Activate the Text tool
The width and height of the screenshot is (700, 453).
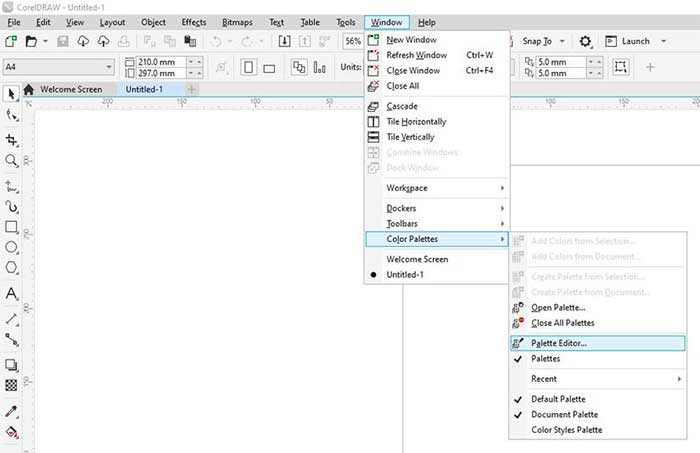click(x=11, y=294)
